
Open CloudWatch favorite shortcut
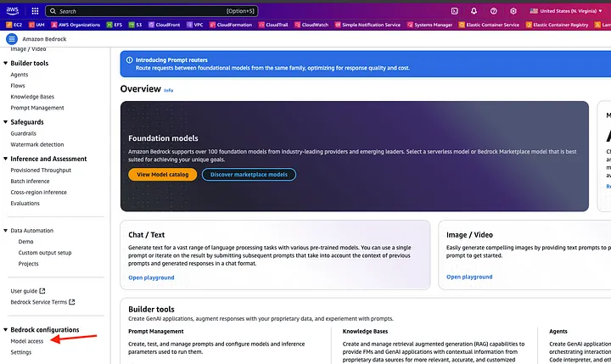pyautogui.click(x=311, y=25)
